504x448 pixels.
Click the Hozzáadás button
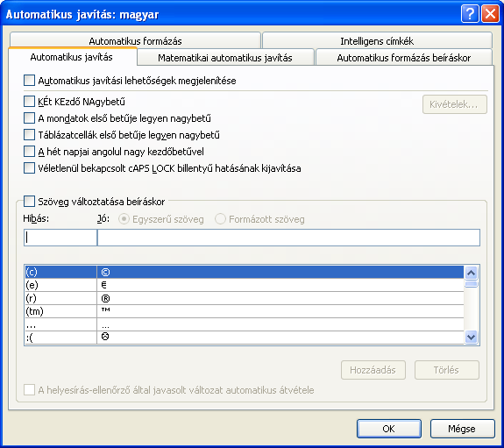(373, 370)
